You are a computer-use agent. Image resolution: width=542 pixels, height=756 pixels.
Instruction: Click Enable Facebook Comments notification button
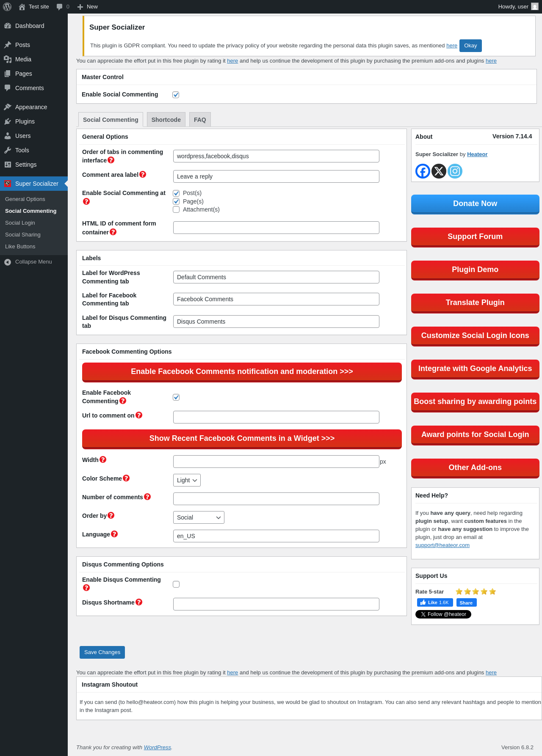[242, 372]
